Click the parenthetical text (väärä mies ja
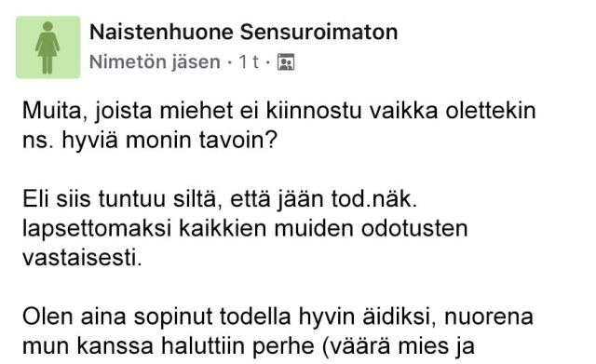Image resolution: width=596 pixels, height=364 pixels. (399, 346)
